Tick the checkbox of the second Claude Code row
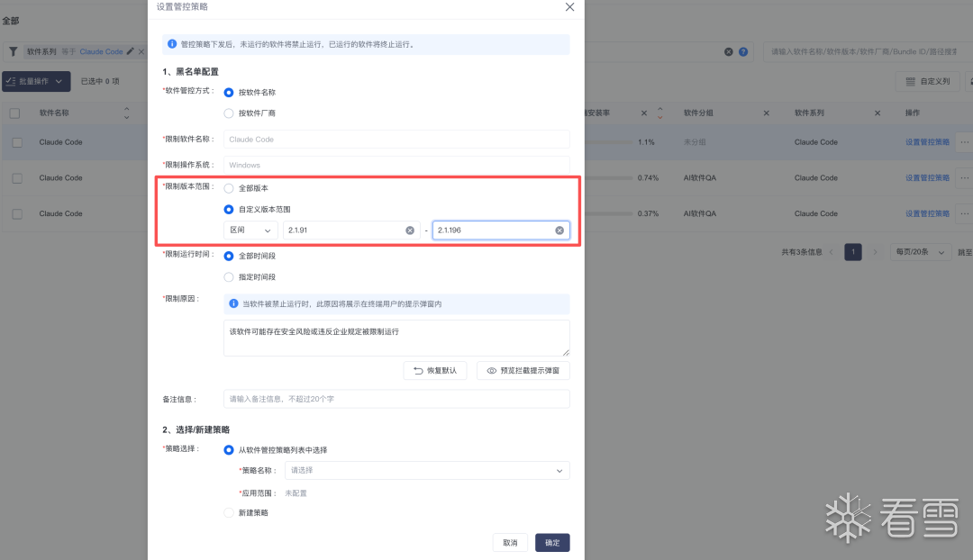The image size is (973, 560). click(17, 178)
